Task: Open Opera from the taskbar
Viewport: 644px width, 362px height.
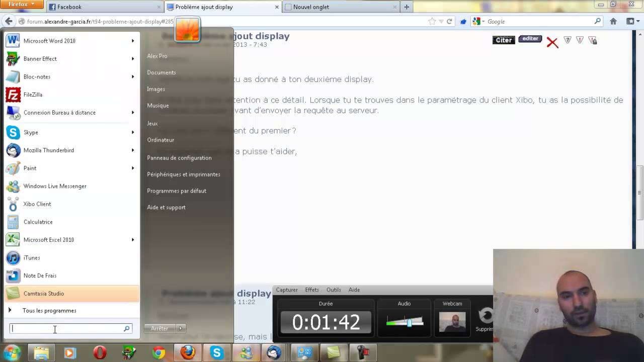Action: pyautogui.click(x=100, y=353)
